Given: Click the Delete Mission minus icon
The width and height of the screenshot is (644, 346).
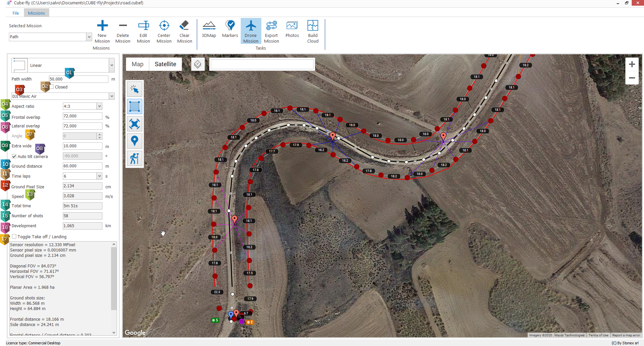Looking at the screenshot, I should click(x=123, y=26).
